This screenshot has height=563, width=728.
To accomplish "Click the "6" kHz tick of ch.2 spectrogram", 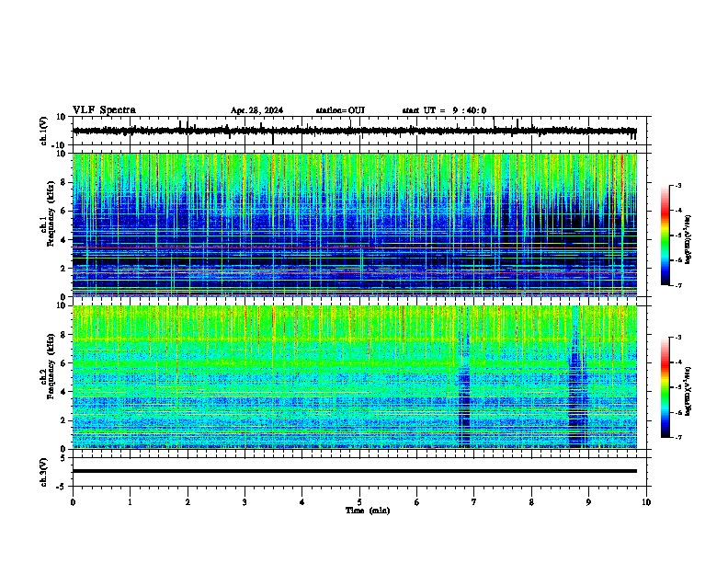I will point(64,363).
